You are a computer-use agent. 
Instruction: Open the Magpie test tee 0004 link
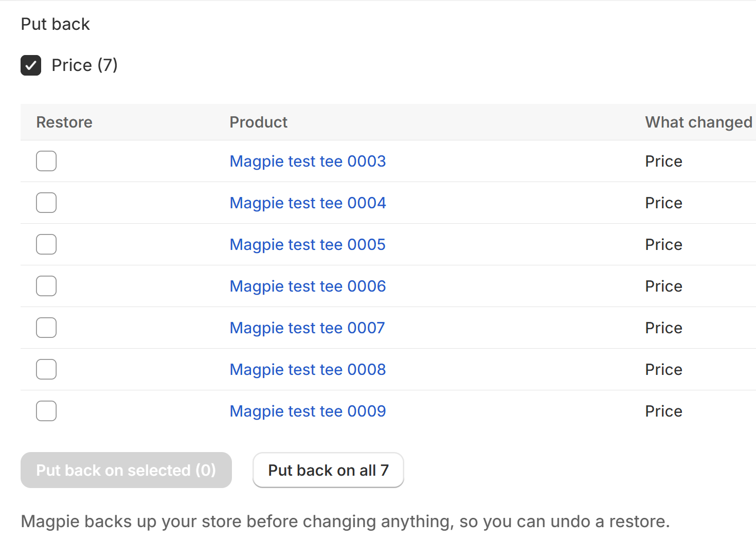[308, 203]
